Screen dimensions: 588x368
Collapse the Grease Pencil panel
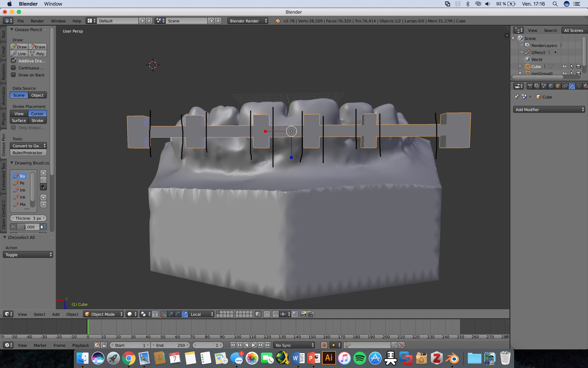coord(12,29)
